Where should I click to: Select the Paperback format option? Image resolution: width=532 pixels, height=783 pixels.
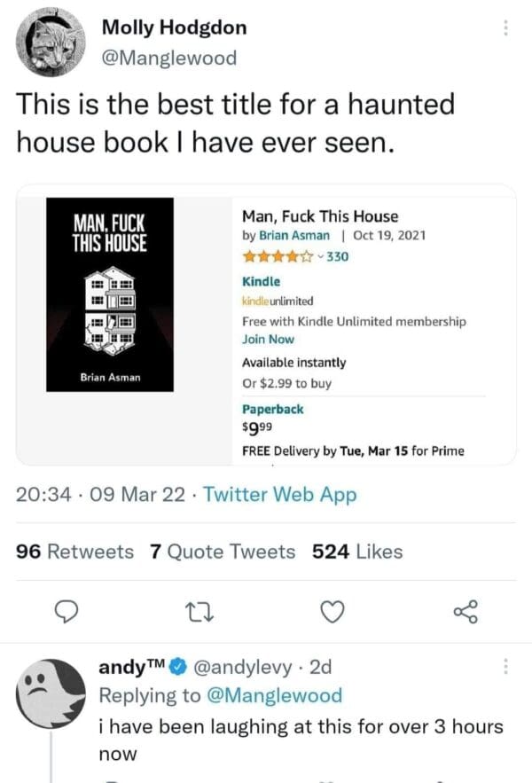pos(272,409)
